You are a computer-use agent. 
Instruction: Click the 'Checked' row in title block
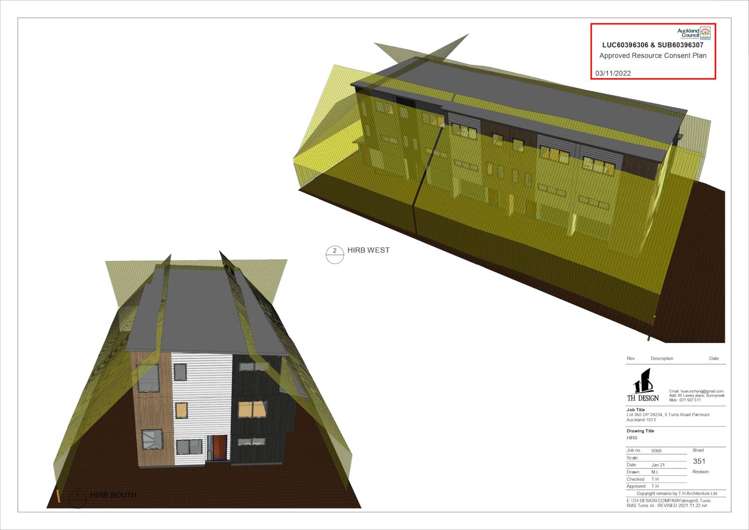[656, 479]
